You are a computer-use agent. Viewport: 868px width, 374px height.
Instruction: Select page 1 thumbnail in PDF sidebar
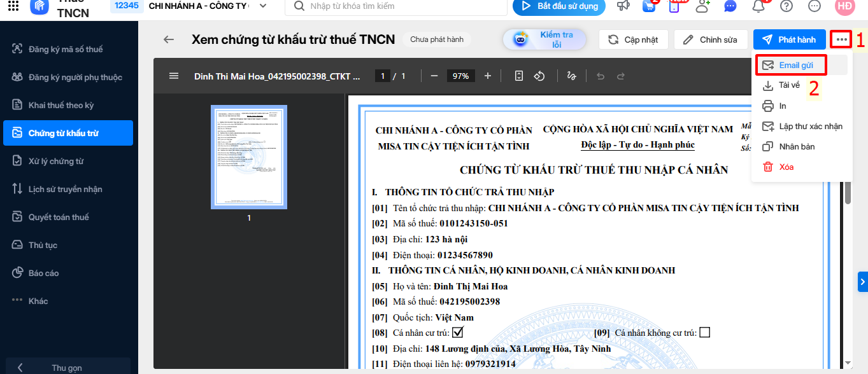(x=249, y=157)
